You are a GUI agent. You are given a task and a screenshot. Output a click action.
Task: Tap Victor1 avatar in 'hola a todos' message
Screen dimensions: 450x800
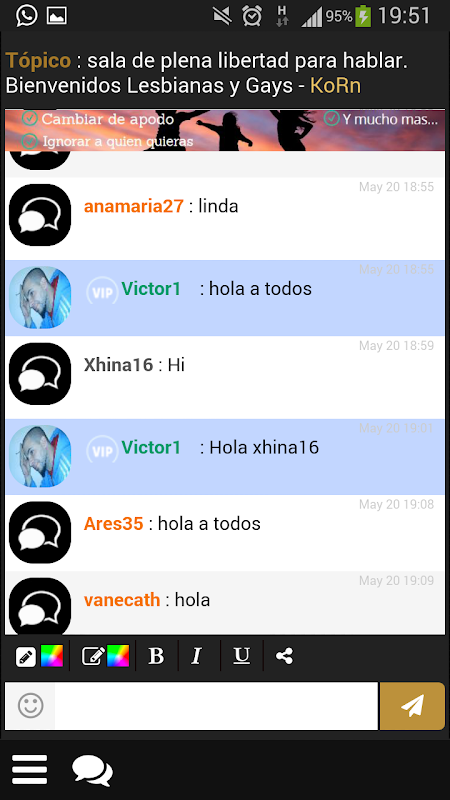tap(40, 297)
